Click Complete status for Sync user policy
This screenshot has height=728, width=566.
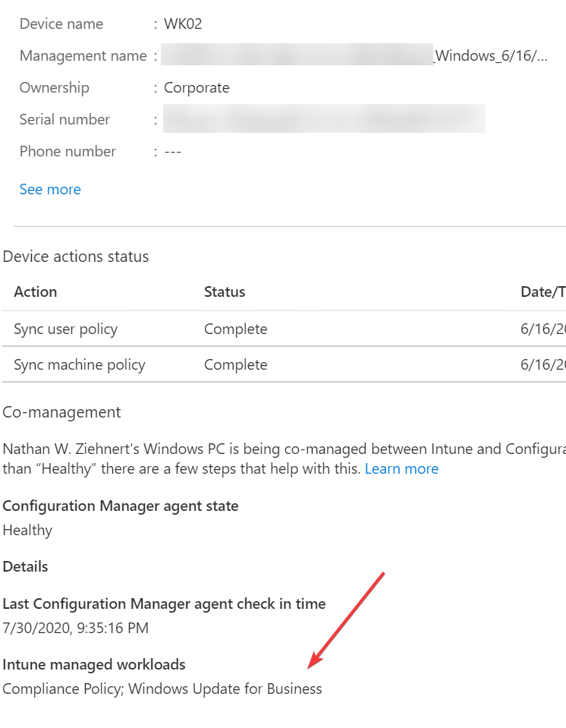(236, 329)
